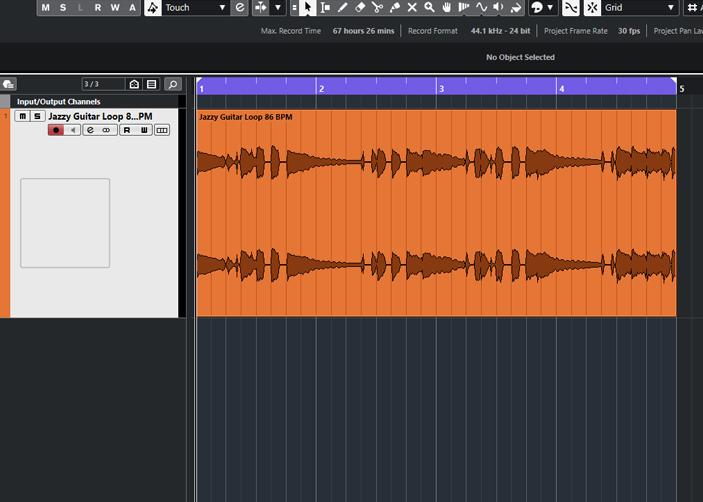The height and width of the screenshot is (502, 703).
Task: Toggle record enable on the guitar track
Action: (x=57, y=130)
